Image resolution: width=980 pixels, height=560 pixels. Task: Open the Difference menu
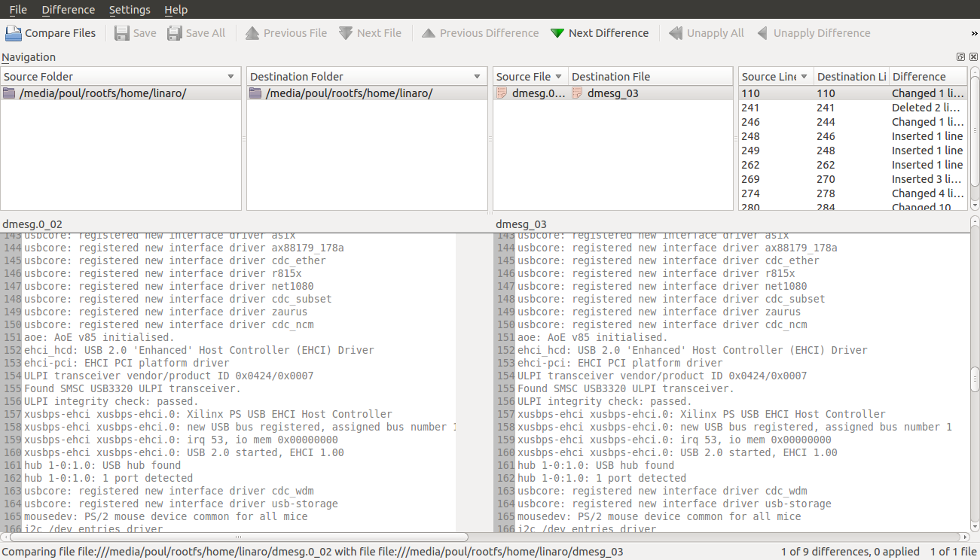[68, 10]
